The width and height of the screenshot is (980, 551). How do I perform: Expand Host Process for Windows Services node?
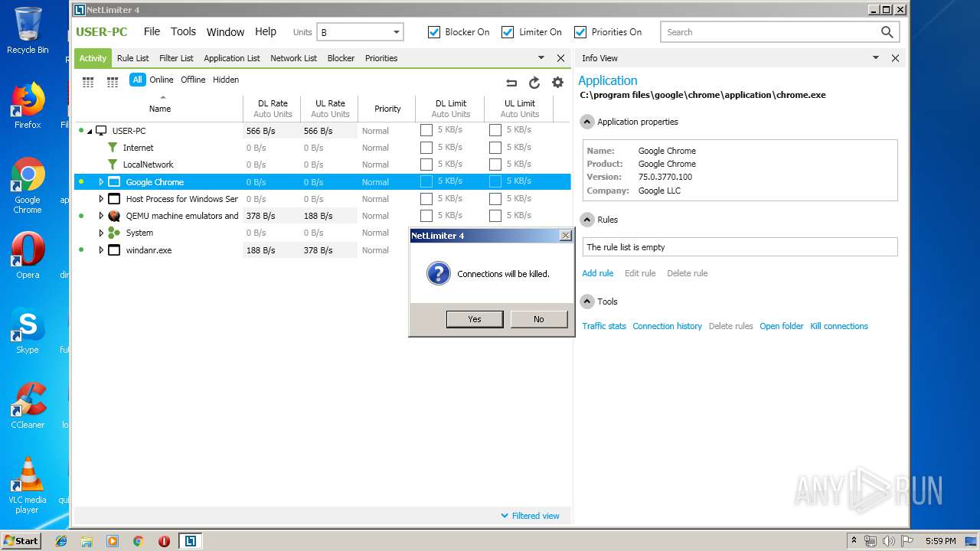(101, 199)
